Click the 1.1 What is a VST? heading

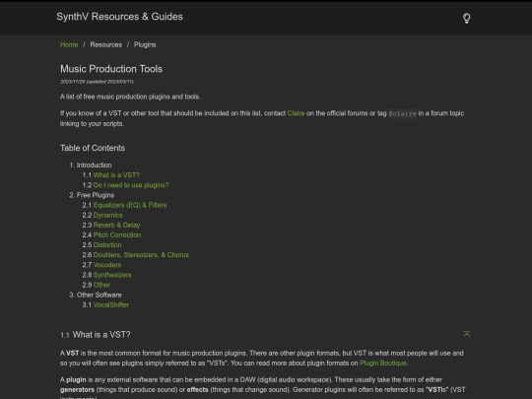96,335
